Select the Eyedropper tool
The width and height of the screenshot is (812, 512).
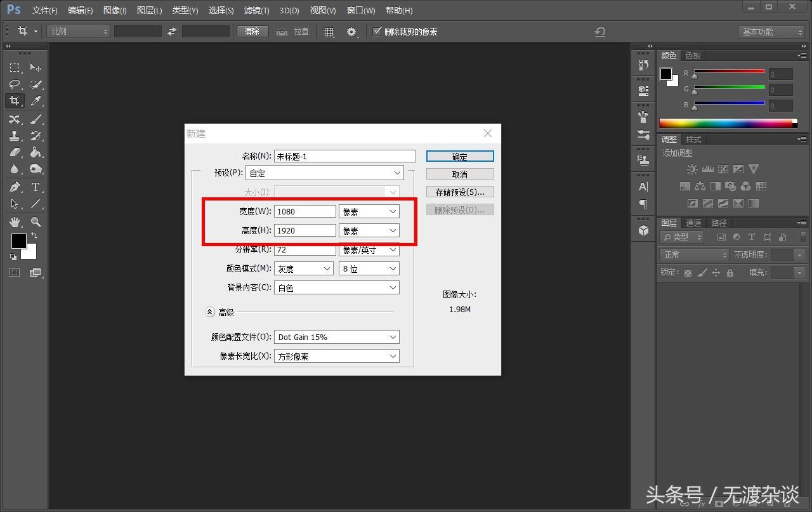click(x=36, y=101)
